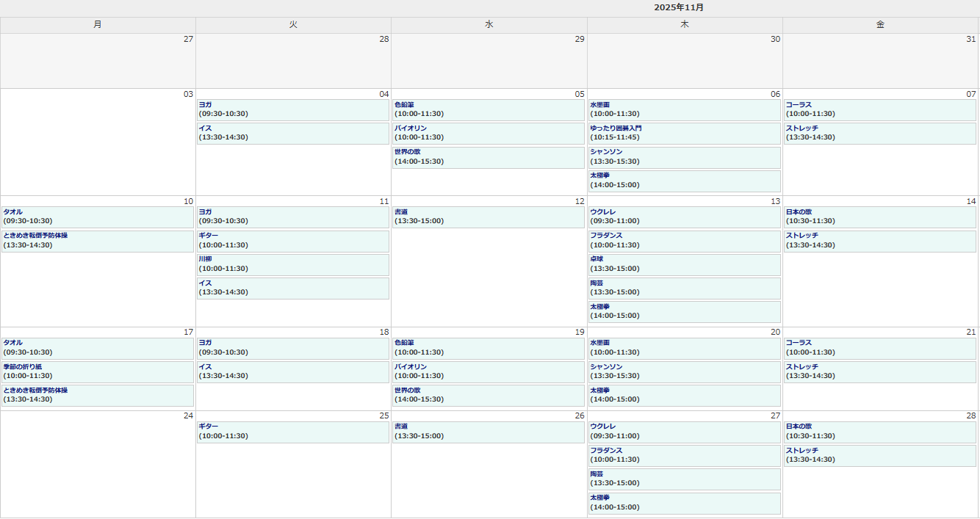Open the ときめき転倒予防体操 event on the 10th

point(97,241)
